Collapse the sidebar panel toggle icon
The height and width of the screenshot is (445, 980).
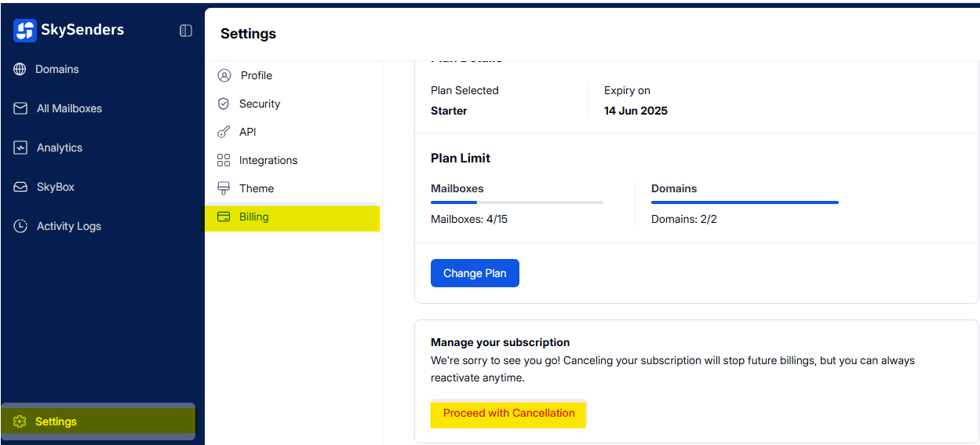coord(186,31)
